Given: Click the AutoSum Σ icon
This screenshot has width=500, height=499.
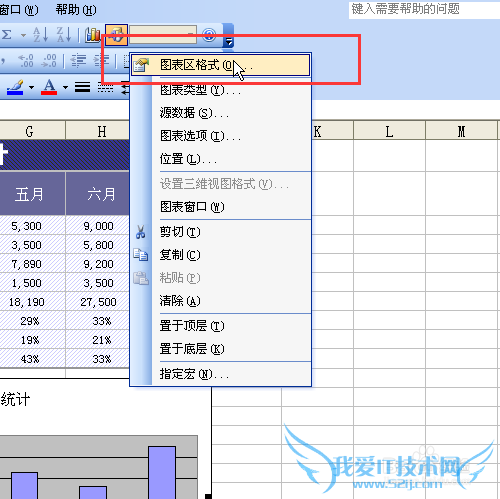Looking at the screenshot, I should 7,35.
